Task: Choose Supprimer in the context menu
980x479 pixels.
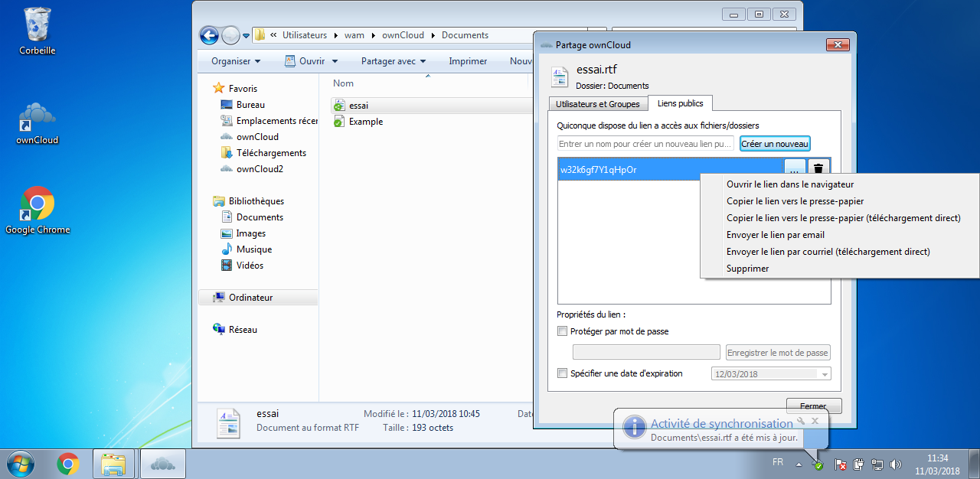Action: click(x=747, y=269)
